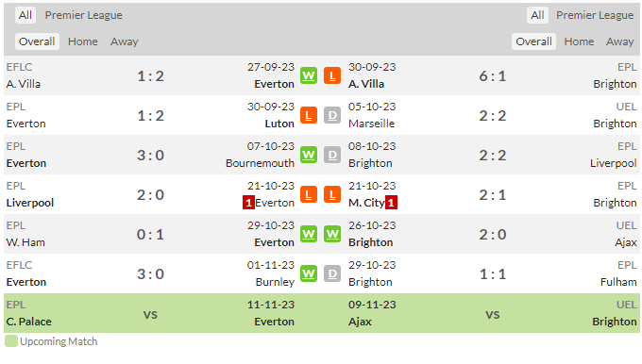This screenshot has width=642, height=364.
Task: Select the left Home filter tab
Action: coord(83,41)
